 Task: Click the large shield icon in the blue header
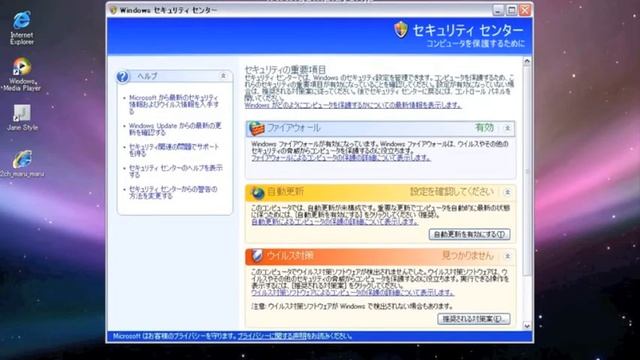tap(401, 30)
